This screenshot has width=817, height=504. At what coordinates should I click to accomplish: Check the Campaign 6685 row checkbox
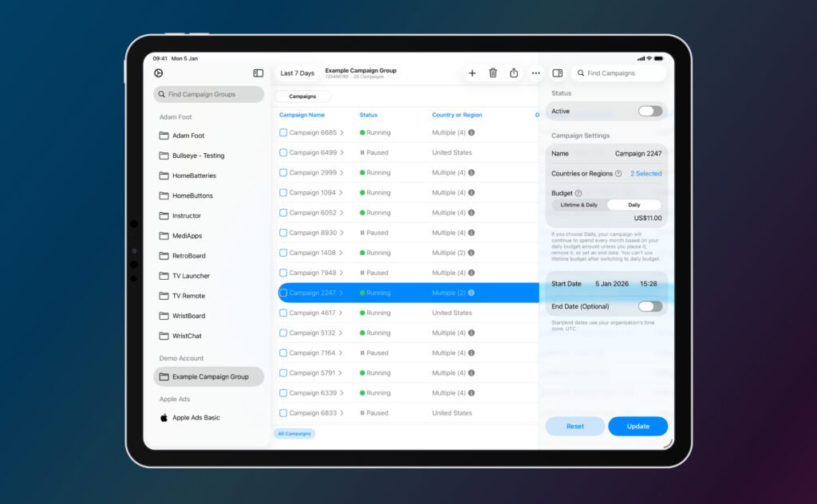click(x=283, y=132)
